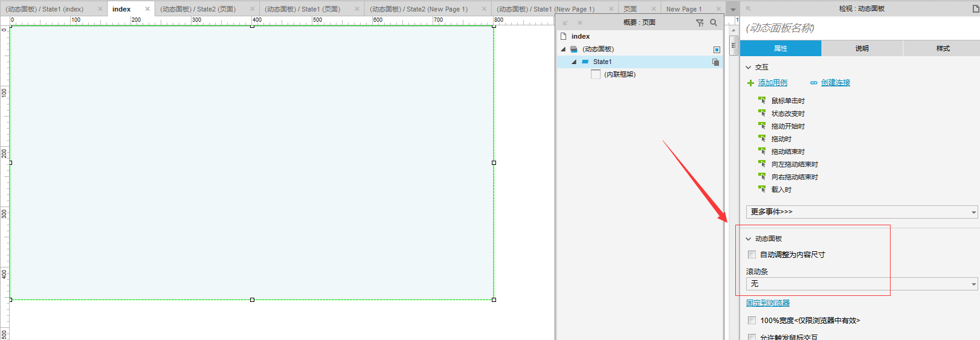
Task: Click the inspector vertical scrollbar thumb
Action: pyautogui.click(x=733, y=45)
